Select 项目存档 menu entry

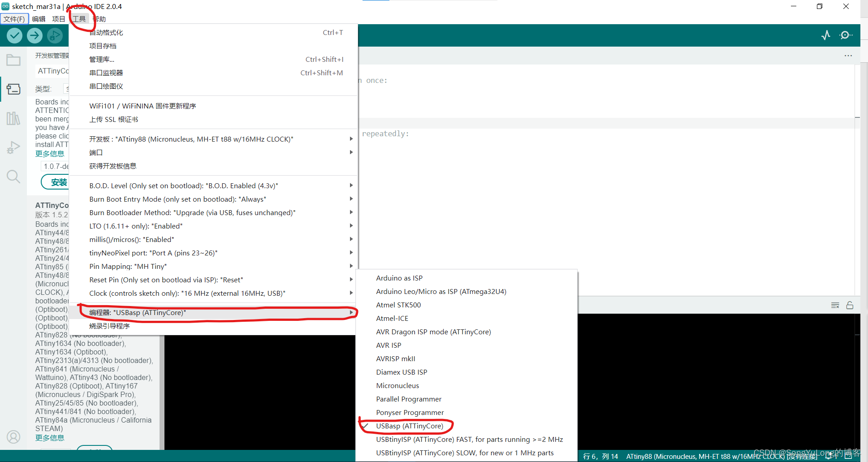tap(213, 46)
